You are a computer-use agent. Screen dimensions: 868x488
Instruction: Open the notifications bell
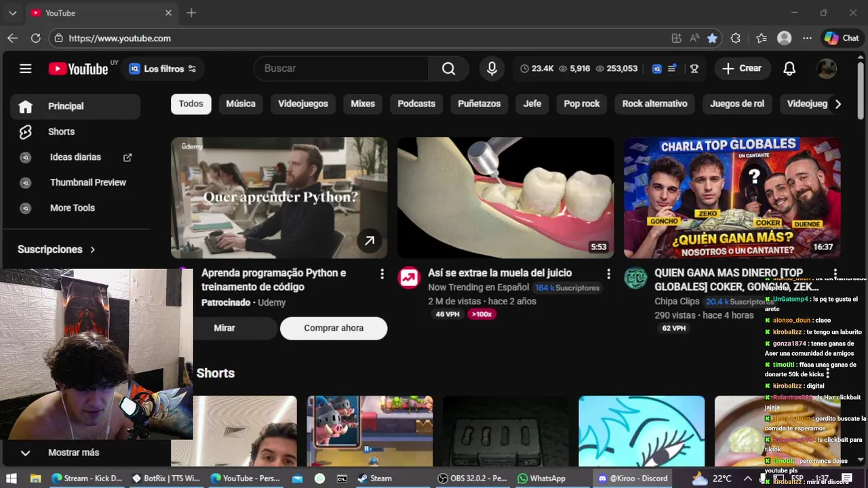click(789, 68)
